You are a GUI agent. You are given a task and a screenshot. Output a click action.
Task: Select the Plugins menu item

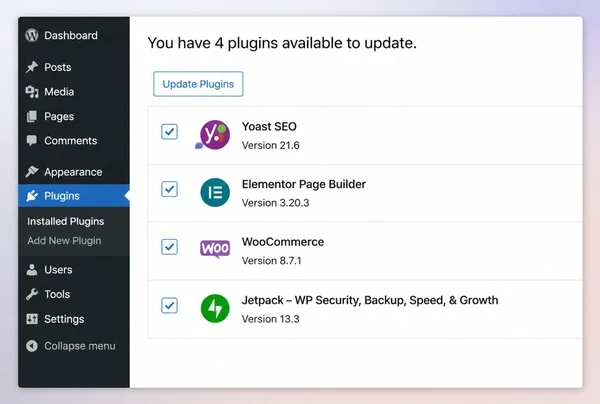click(x=74, y=196)
